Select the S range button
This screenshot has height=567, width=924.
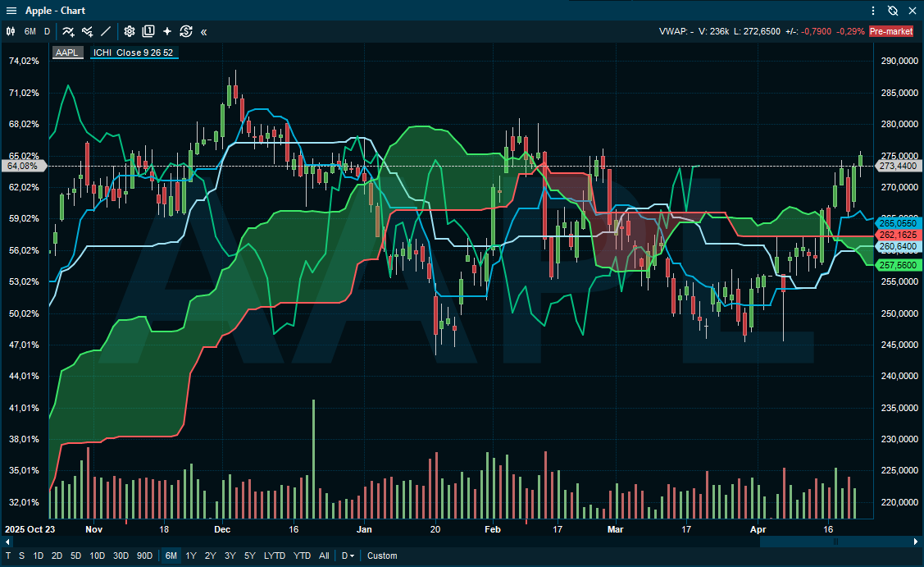pyautogui.click(x=22, y=556)
